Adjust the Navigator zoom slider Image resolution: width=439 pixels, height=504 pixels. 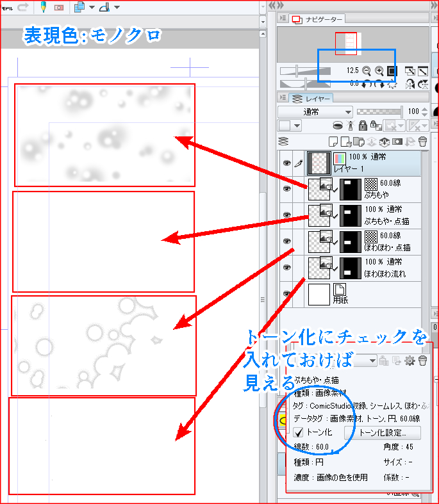(x=305, y=70)
